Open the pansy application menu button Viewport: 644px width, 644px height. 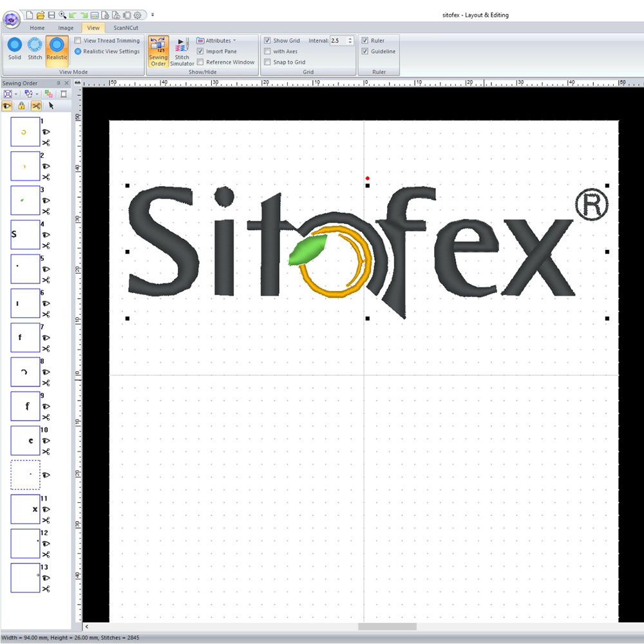pos(12,19)
